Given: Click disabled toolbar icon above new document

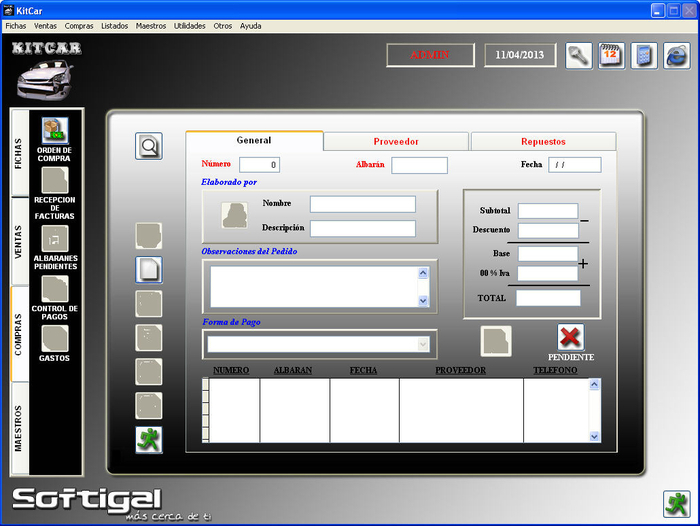Looking at the screenshot, I should click(149, 236).
